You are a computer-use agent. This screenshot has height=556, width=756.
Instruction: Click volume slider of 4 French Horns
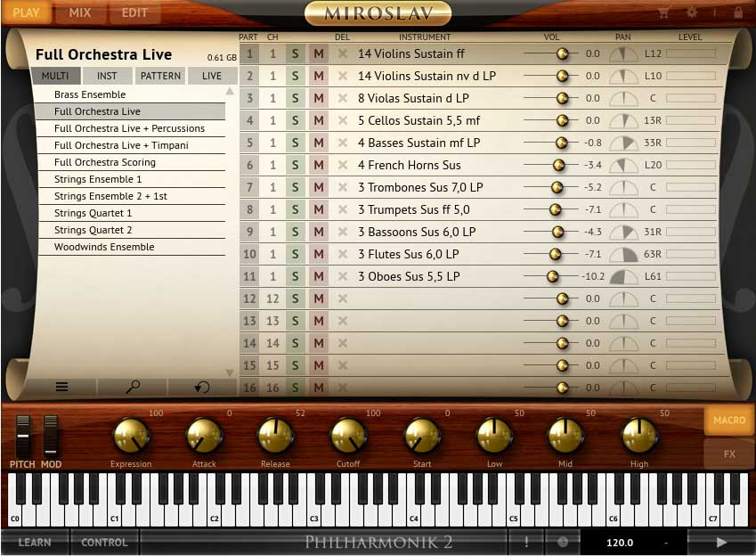point(551,165)
